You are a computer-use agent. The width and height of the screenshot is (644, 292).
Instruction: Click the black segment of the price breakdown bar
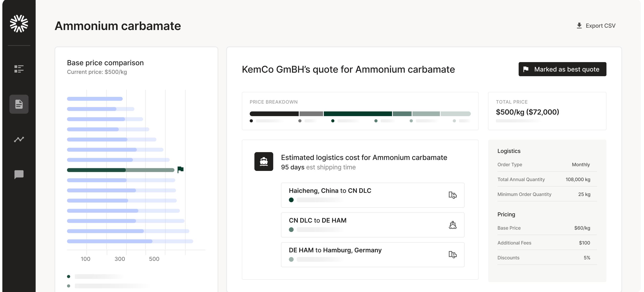[274, 114]
